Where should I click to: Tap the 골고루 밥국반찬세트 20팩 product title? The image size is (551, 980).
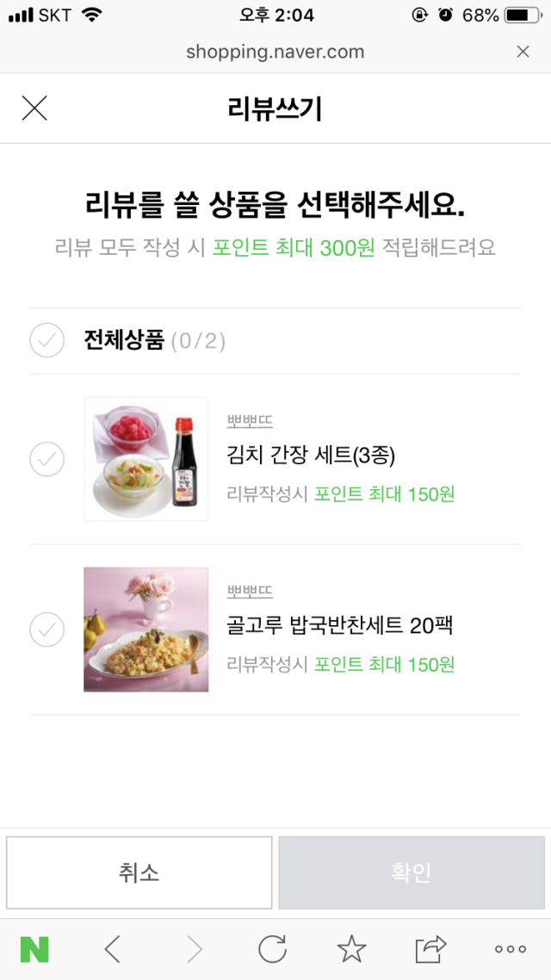tap(339, 626)
